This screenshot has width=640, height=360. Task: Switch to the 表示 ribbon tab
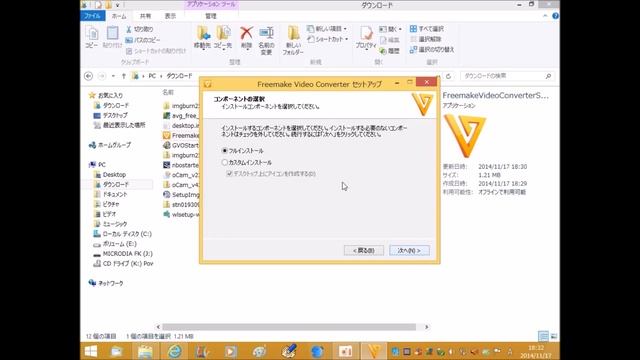click(170, 16)
